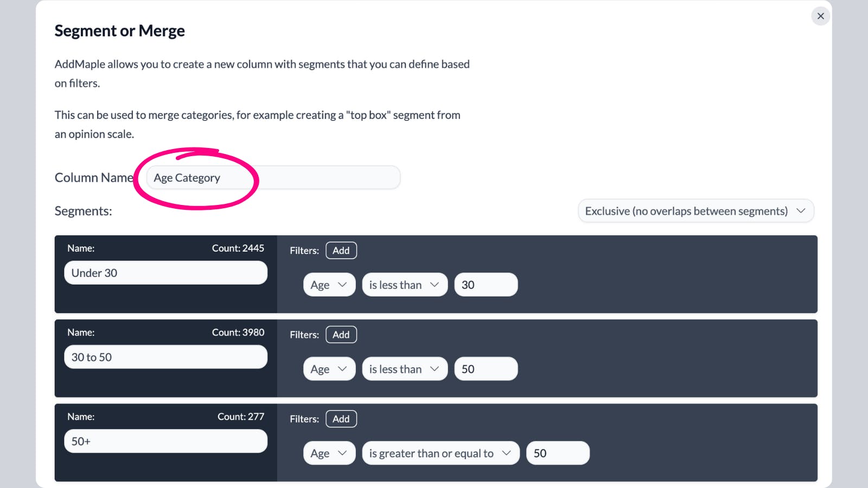Open Age column dropdown for 30 to 50

click(x=329, y=369)
